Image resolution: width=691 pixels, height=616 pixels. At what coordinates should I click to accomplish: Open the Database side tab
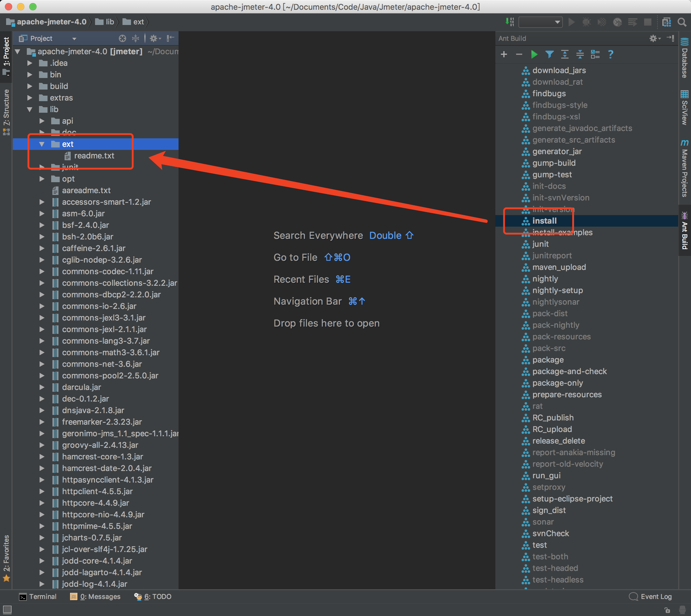pos(684,58)
